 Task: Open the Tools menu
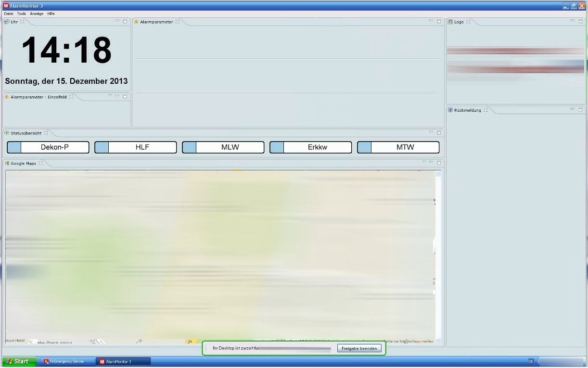[x=22, y=13]
